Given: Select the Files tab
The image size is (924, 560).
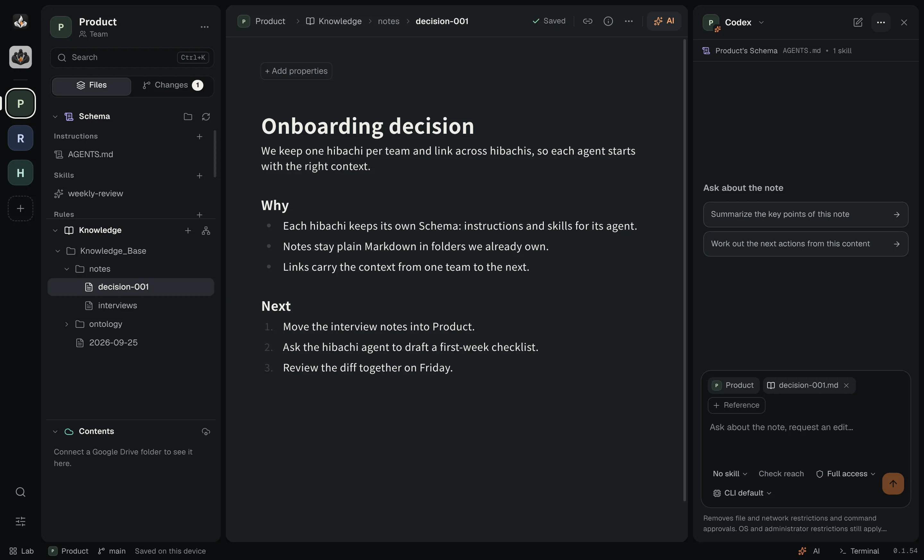Looking at the screenshot, I should pos(91,85).
